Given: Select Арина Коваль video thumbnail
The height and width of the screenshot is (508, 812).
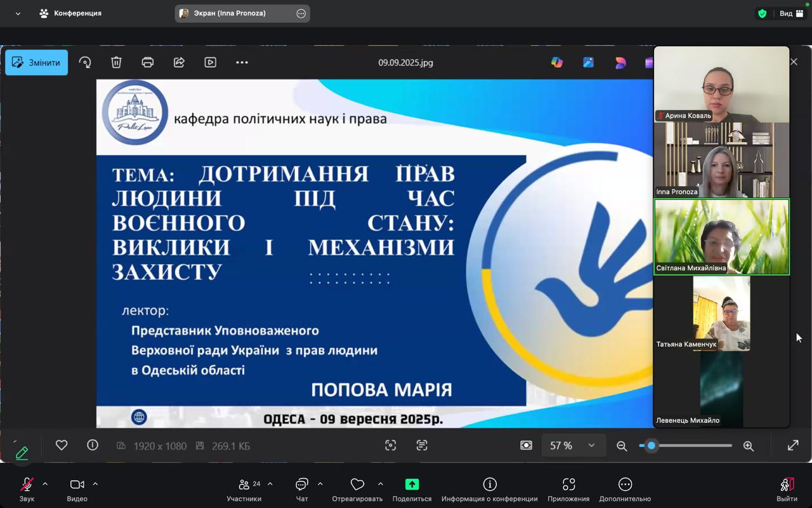Looking at the screenshot, I should pyautogui.click(x=722, y=84).
